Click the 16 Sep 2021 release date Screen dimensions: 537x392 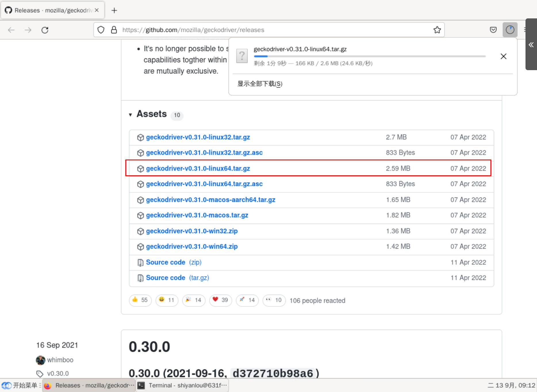tap(57, 345)
